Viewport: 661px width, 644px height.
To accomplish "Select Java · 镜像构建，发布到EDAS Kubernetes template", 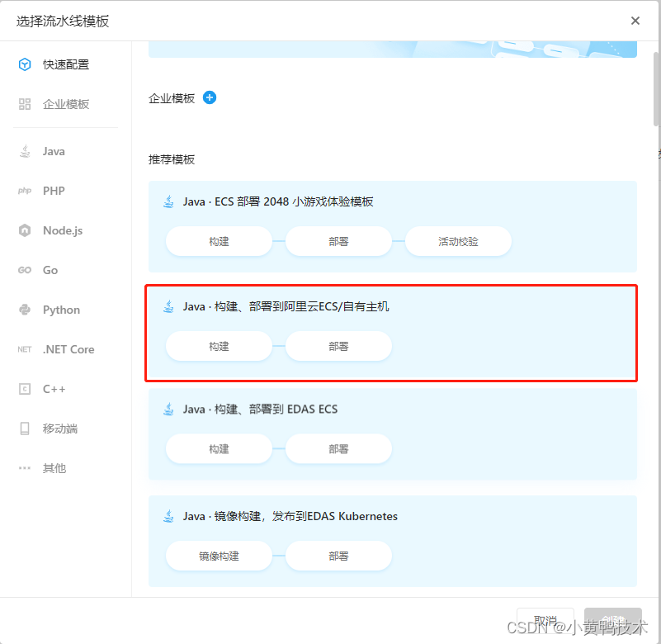I will [x=393, y=541].
